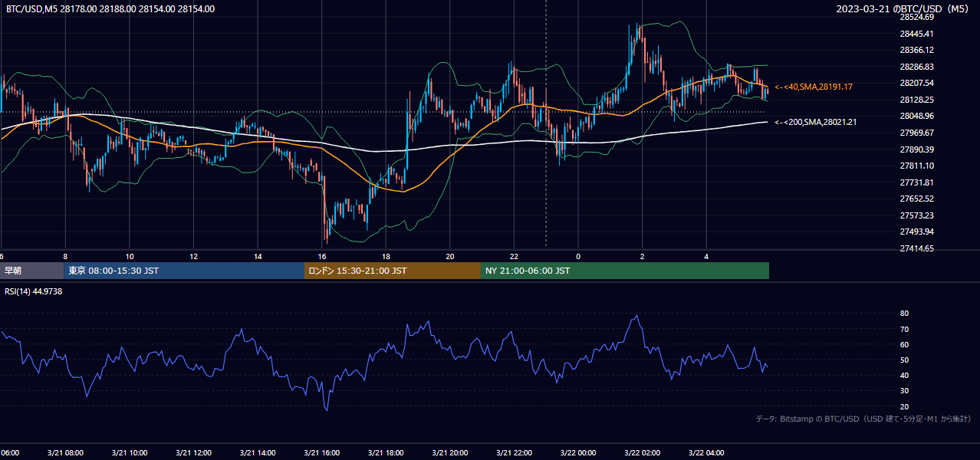Click the 27811.10 price axis label
Screen dimensions: 980x460
click(x=916, y=166)
